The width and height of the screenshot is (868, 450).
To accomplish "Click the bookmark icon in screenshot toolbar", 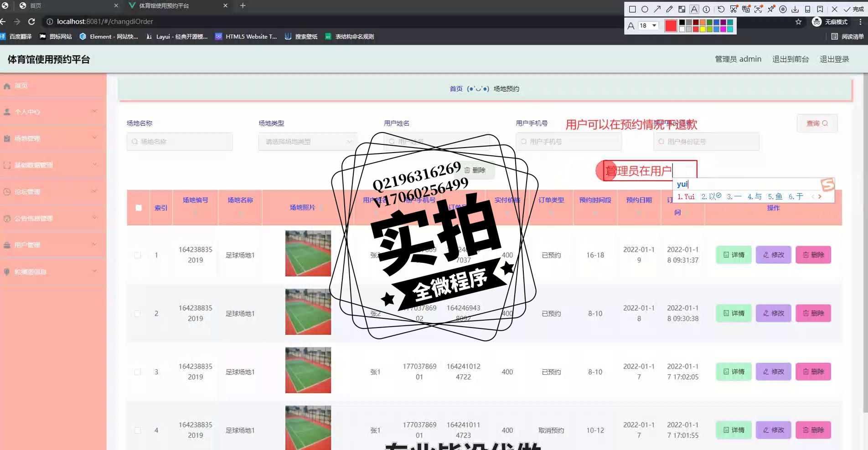I will click(820, 9).
